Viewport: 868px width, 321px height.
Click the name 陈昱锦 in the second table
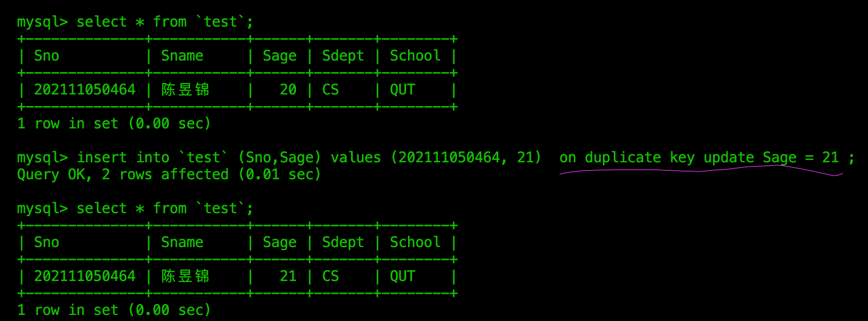(185, 276)
